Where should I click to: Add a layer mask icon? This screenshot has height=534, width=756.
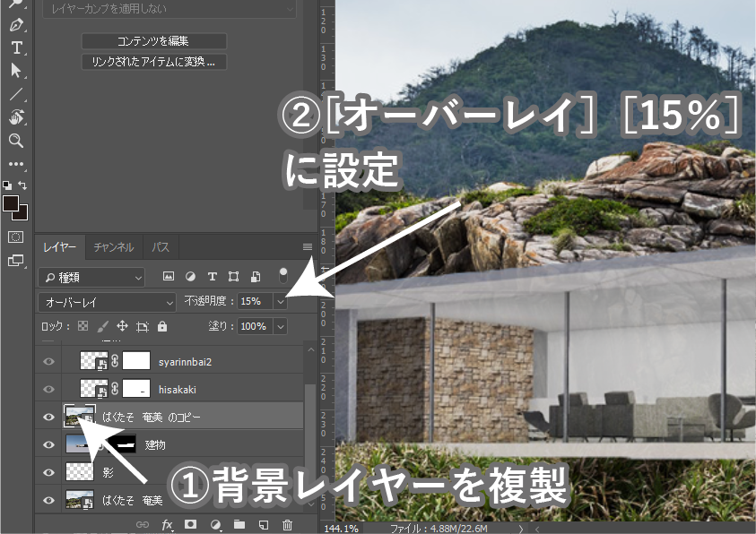(x=190, y=524)
